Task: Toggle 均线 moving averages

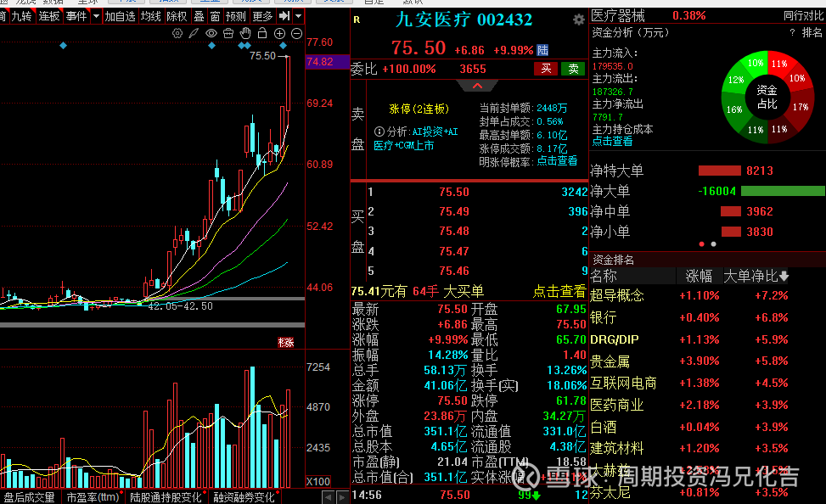Action: click(x=150, y=16)
